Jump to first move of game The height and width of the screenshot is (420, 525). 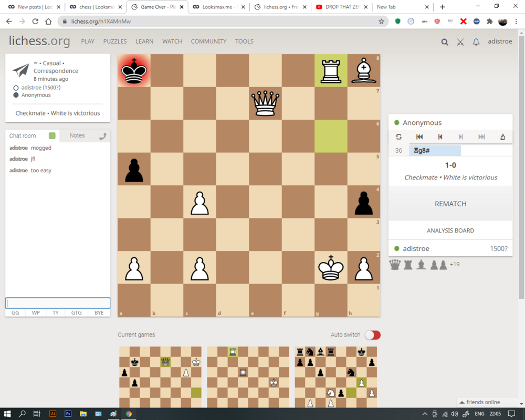pos(419,136)
